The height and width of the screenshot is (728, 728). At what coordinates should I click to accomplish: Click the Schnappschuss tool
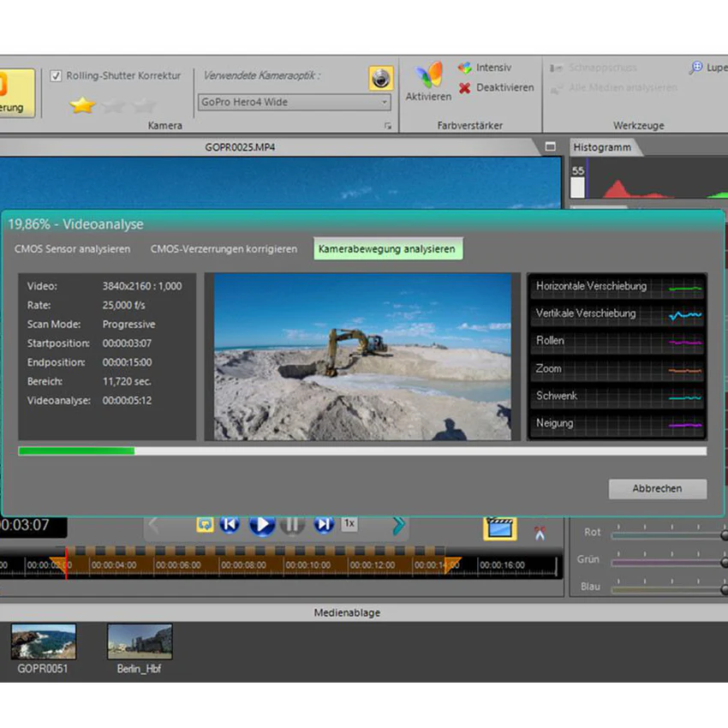point(594,68)
